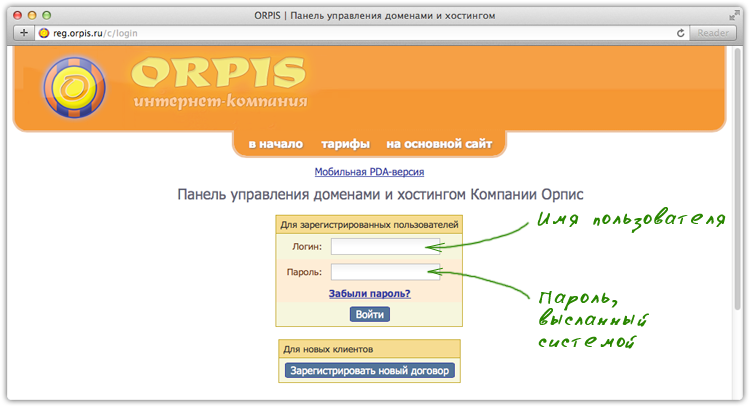Open the 'Мобильная PDA-версия' link

click(x=369, y=172)
